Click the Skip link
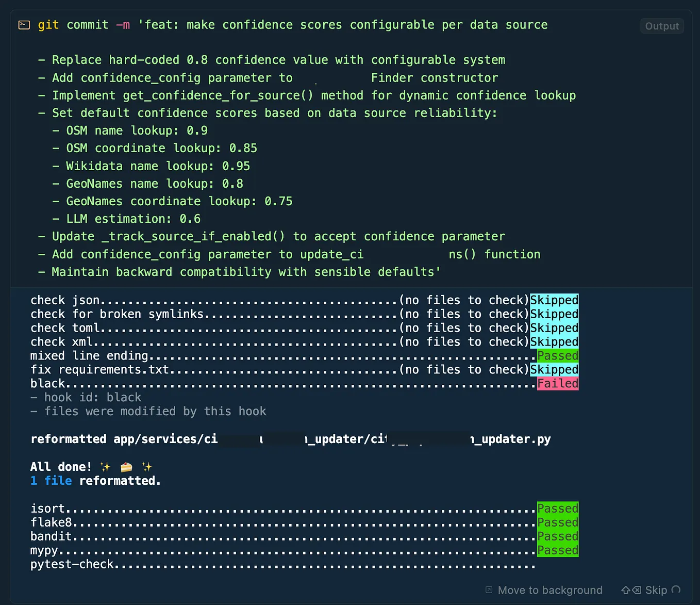Image resolution: width=700 pixels, height=605 pixels. [x=656, y=590]
